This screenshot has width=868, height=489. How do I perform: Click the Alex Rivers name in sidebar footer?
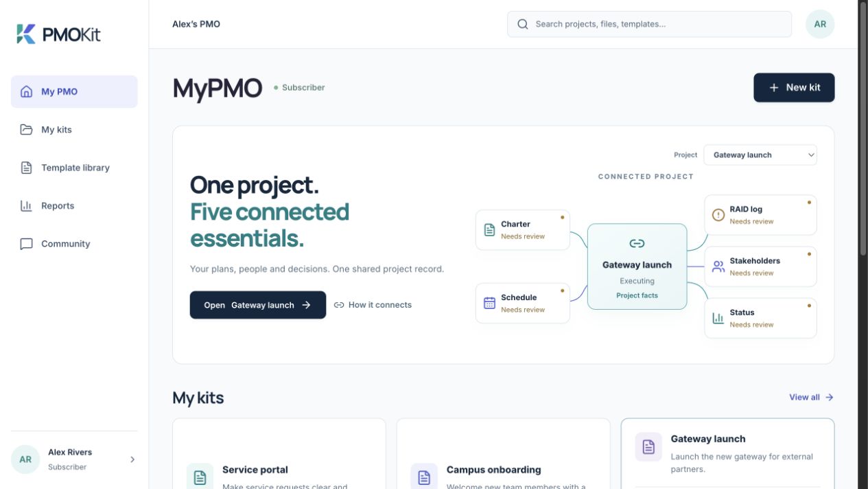coord(70,453)
